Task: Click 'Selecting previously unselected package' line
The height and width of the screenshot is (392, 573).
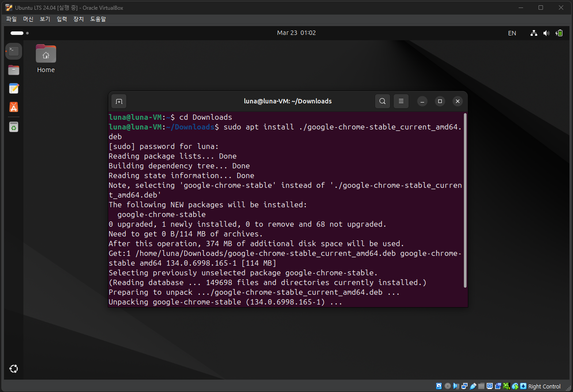Action: click(x=243, y=273)
